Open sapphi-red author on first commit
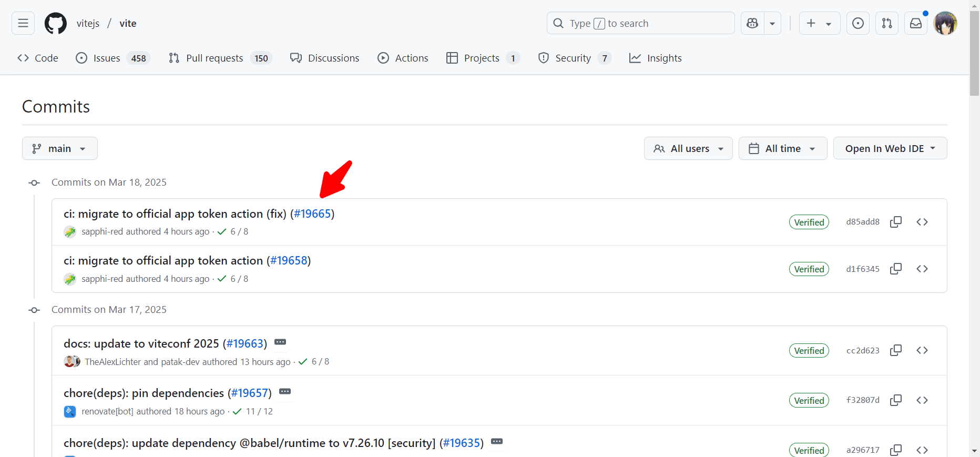Screen dimensions: 980x457 101,231
